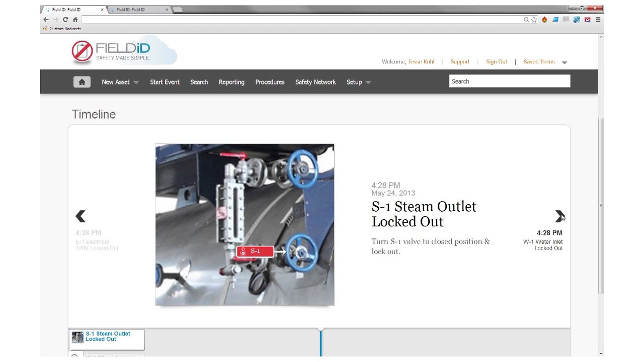Open the Search menu item
This screenshot has height=362, width=644.
[x=199, y=82]
